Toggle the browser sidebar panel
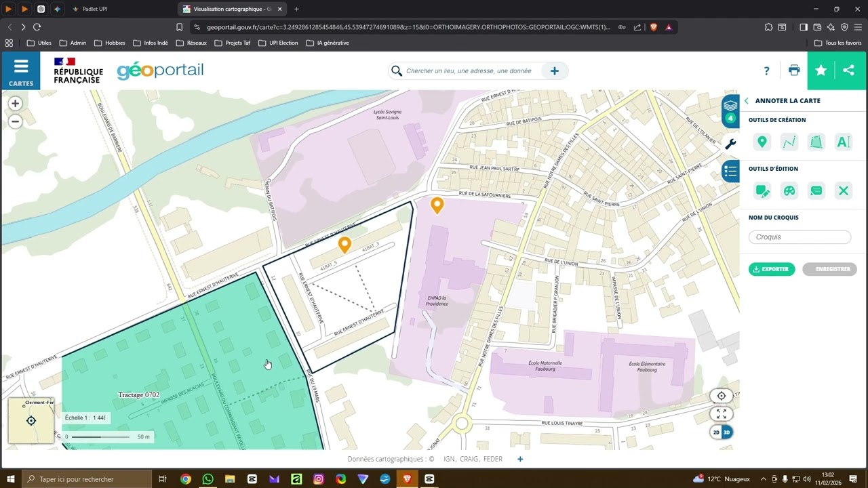 [x=804, y=27]
